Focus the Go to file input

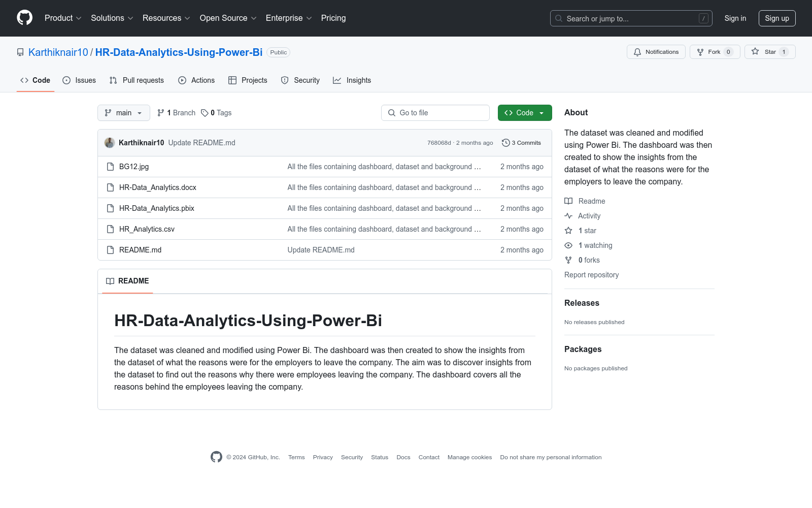435,113
